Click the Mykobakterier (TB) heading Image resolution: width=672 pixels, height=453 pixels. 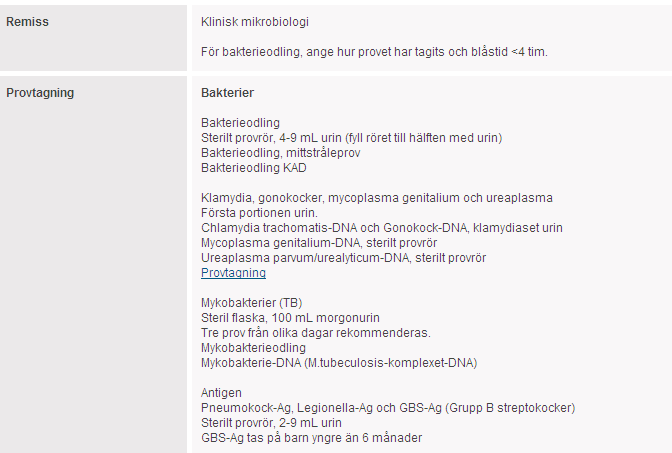click(252, 303)
